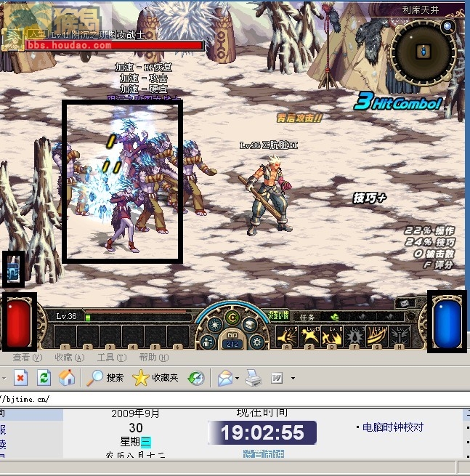This screenshot has width=470, height=476.
Task: Click the bjtime.cn address bar
Action: 235,399
